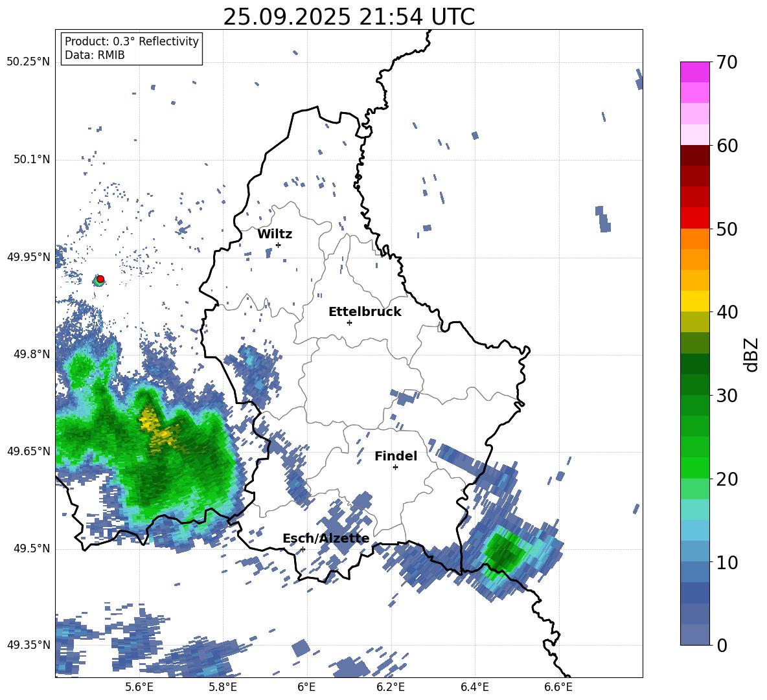Click the timestamp title 25.09.2025 21:54 UTC
Screen dimensions: 767x700
tap(349, 17)
